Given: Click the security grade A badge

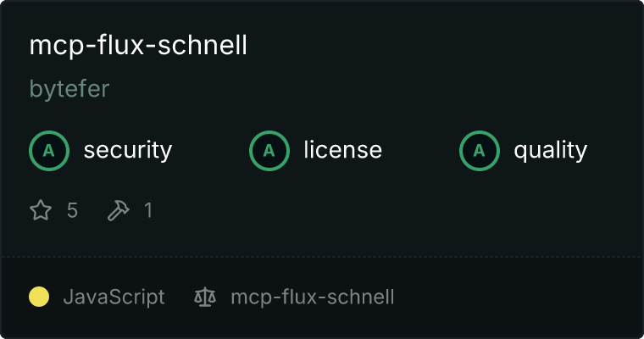Looking at the screenshot, I should click(49, 150).
